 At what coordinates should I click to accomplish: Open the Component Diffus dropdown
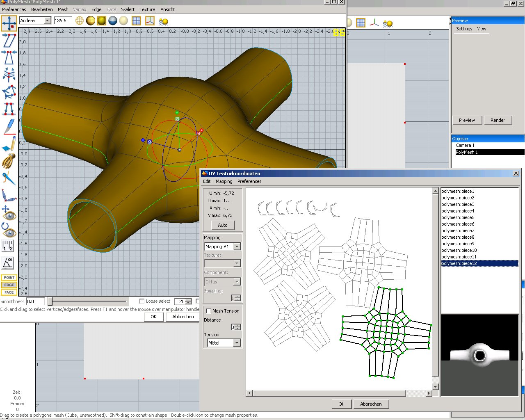point(237,282)
